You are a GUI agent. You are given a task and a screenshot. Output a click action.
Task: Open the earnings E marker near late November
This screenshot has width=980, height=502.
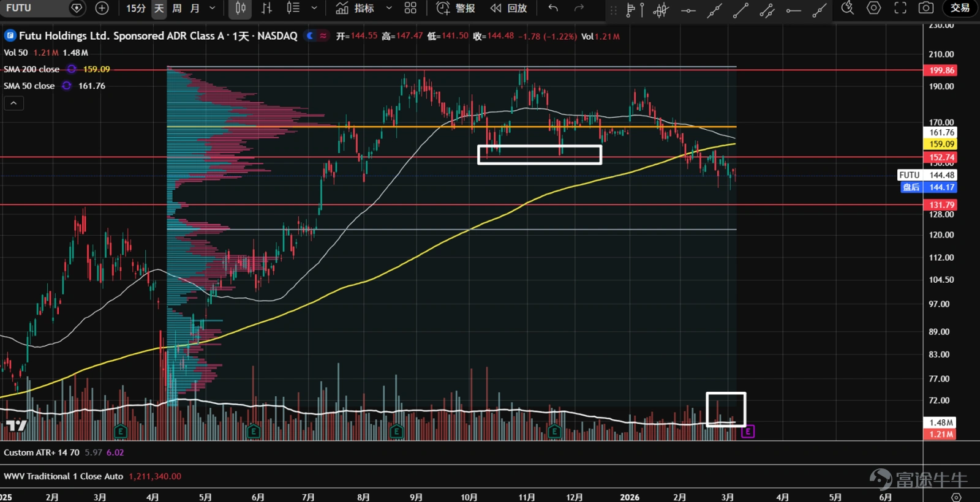[x=554, y=432]
